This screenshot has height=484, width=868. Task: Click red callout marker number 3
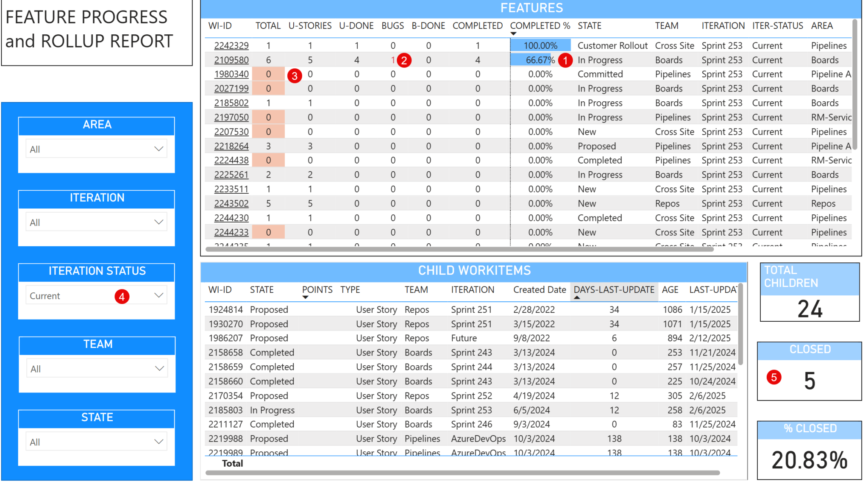click(295, 76)
